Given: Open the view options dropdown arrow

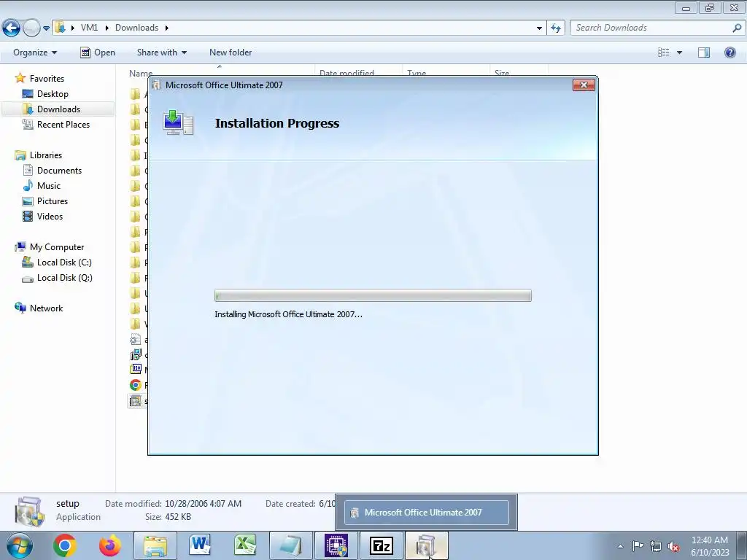Looking at the screenshot, I should (679, 52).
